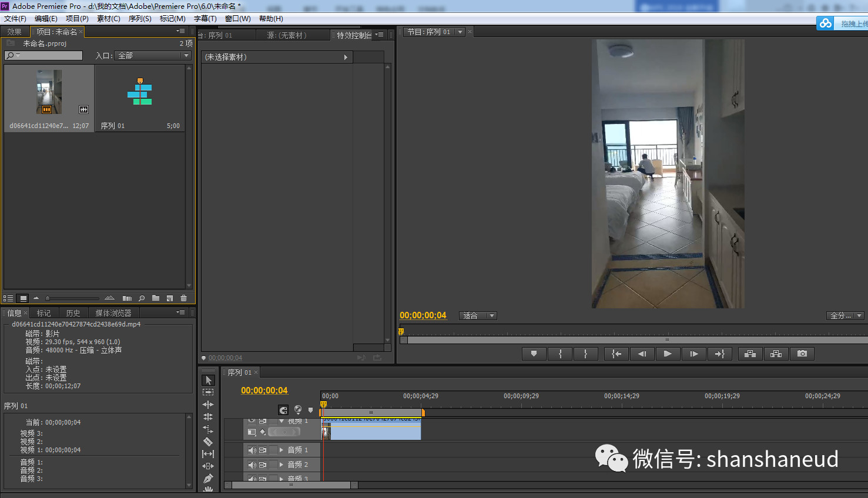Click the Find magnifier icon in the project panel

pyautogui.click(x=142, y=298)
